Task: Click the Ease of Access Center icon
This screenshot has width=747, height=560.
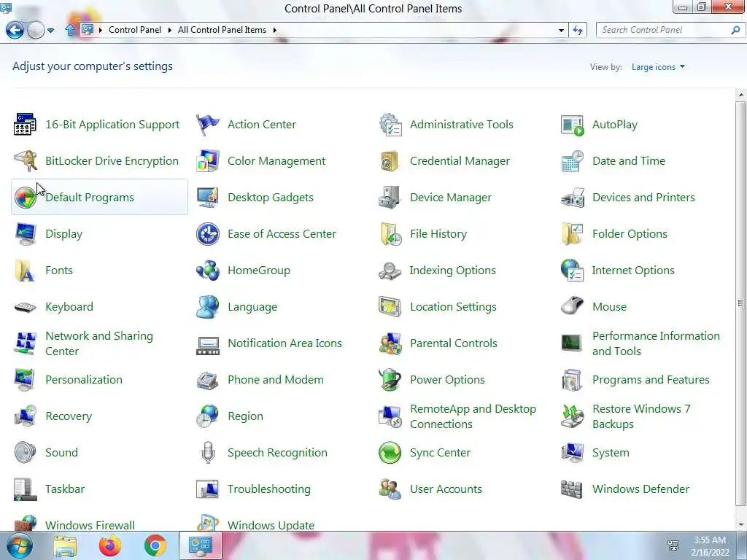Action: [208, 234]
